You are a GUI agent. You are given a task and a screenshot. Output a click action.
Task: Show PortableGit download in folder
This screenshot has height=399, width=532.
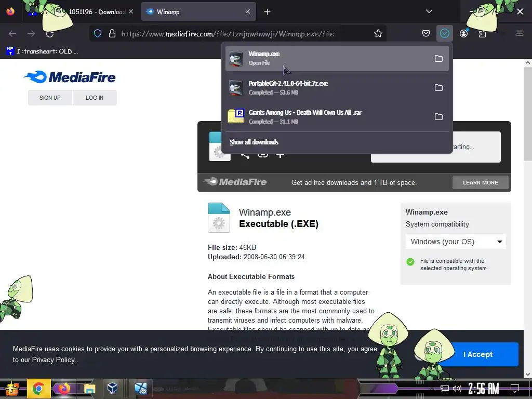point(438,87)
